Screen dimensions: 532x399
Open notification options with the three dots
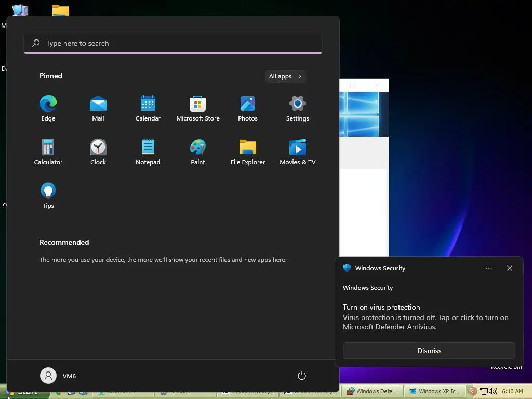click(488, 268)
